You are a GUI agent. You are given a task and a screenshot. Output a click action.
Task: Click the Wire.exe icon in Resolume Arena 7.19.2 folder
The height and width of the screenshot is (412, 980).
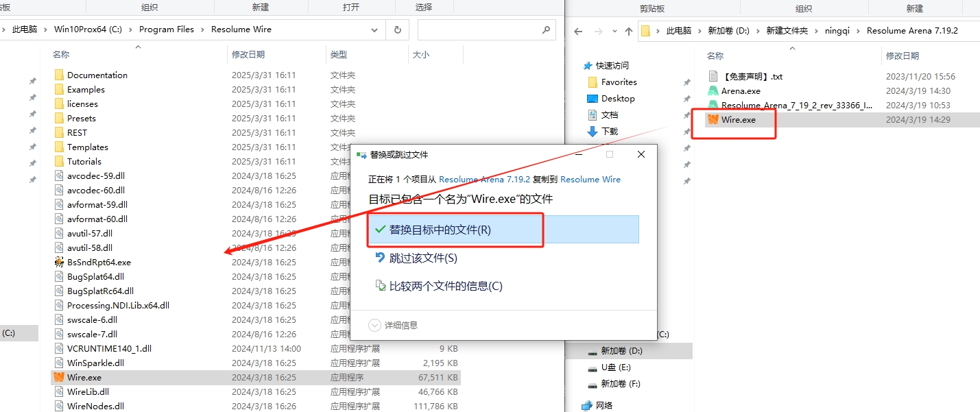click(x=713, y=119)
